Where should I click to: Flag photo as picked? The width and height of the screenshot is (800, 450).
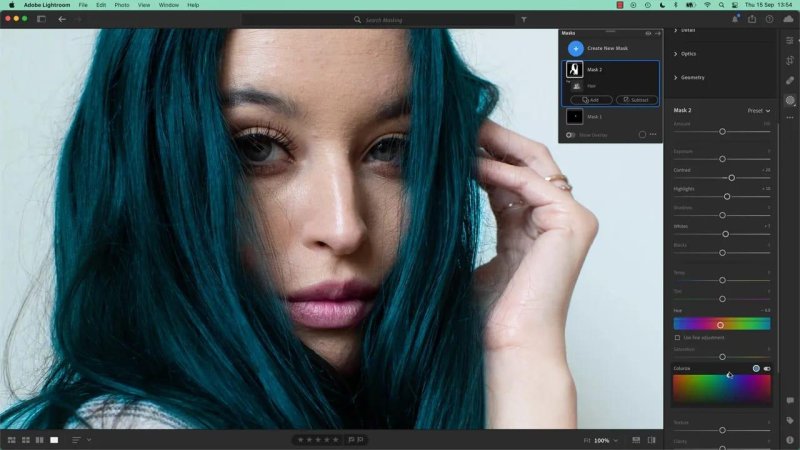(352, 440)
